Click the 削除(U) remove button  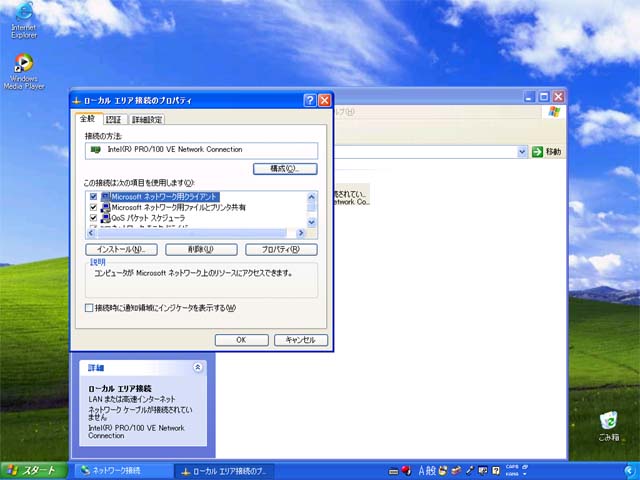coord(201,249)
